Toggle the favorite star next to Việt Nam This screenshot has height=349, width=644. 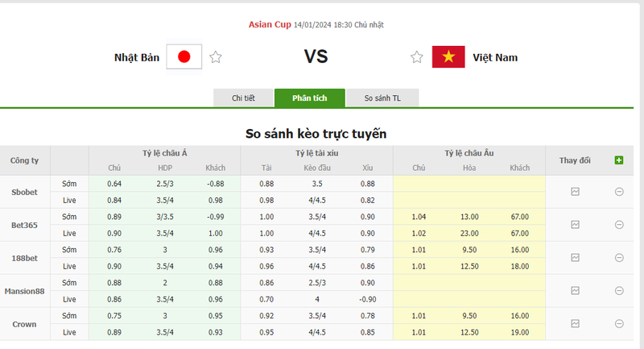(416, 57)
